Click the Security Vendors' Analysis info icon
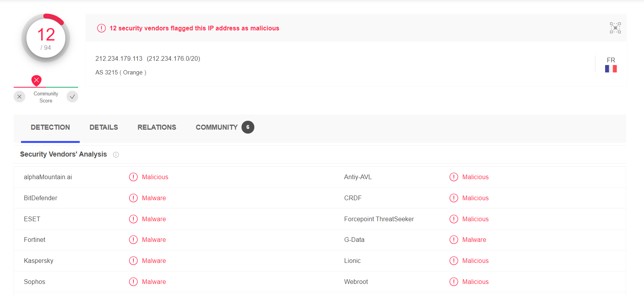 coord(116,155)
